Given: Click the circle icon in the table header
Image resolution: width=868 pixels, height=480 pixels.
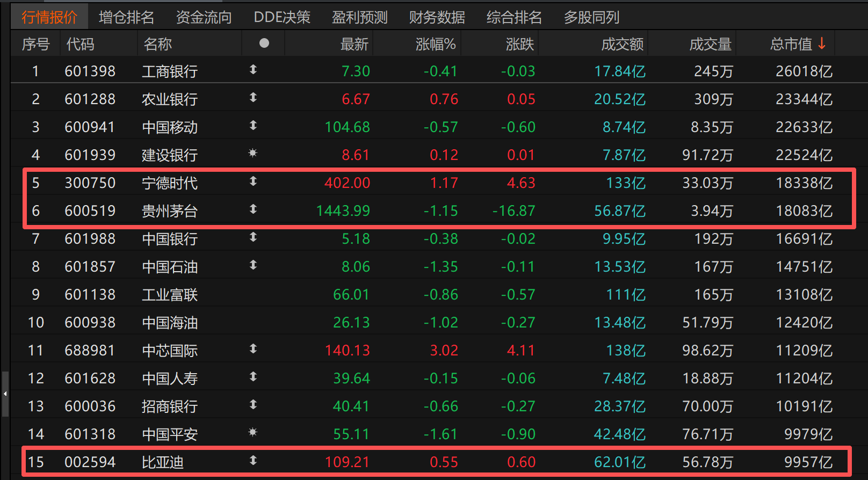Looking at the screenshot, I should (264, 43).
